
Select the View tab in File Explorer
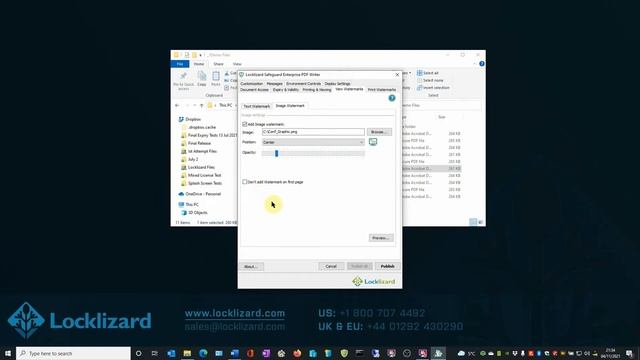point(237,64)
